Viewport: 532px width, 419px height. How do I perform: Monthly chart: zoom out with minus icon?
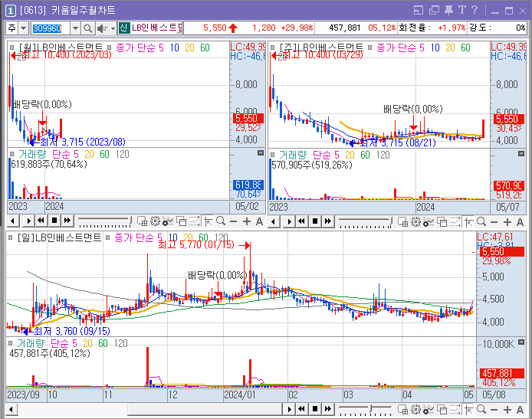tap(234, 221)
